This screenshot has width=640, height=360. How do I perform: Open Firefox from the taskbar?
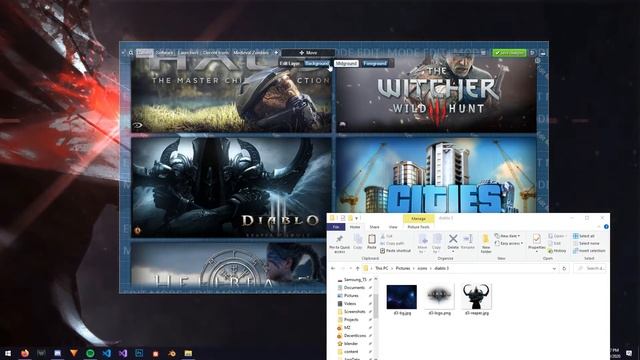(24, 353)
